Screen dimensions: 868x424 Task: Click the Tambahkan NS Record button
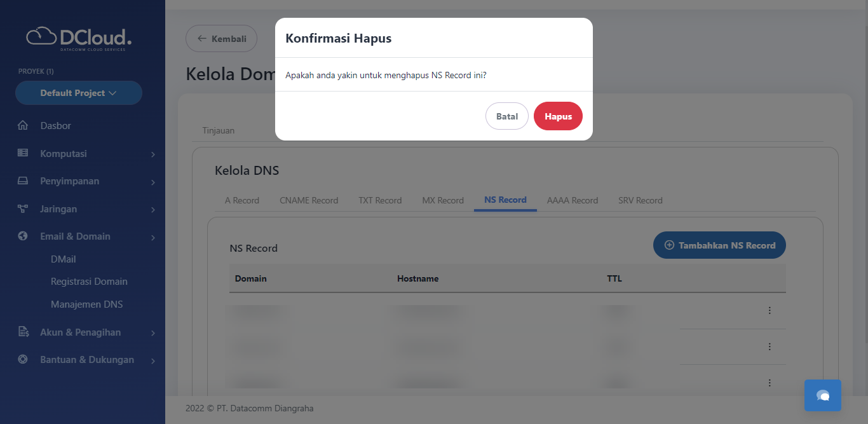(719, 245)
